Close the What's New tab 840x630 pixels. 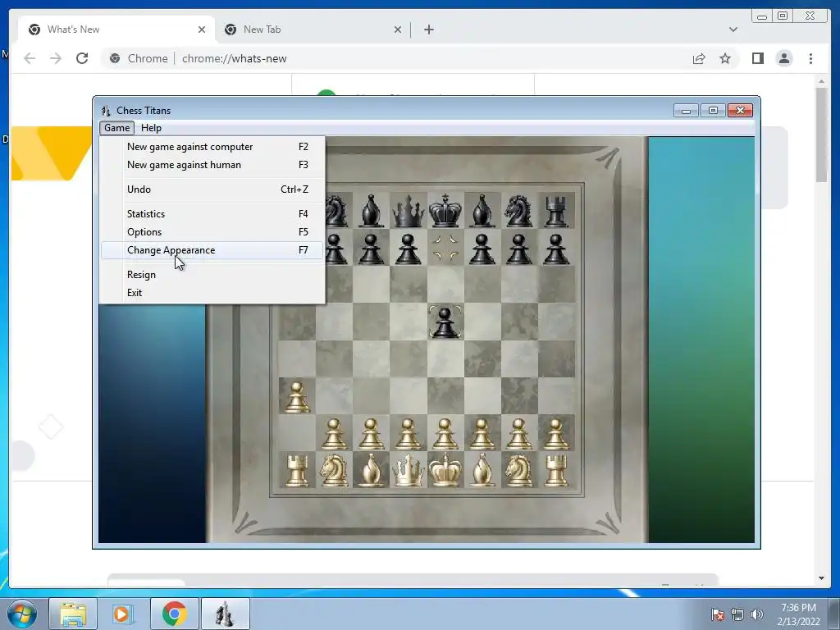click(202, 30)
